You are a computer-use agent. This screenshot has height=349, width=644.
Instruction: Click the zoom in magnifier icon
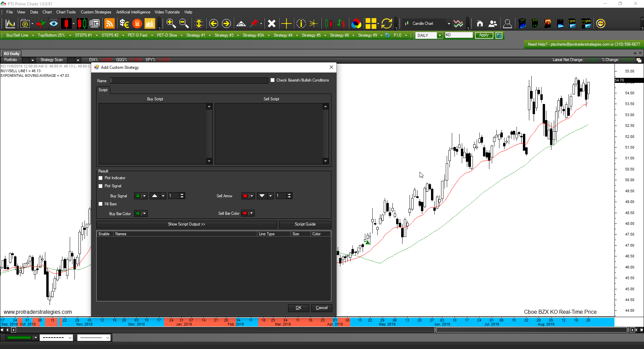[171, 23]
